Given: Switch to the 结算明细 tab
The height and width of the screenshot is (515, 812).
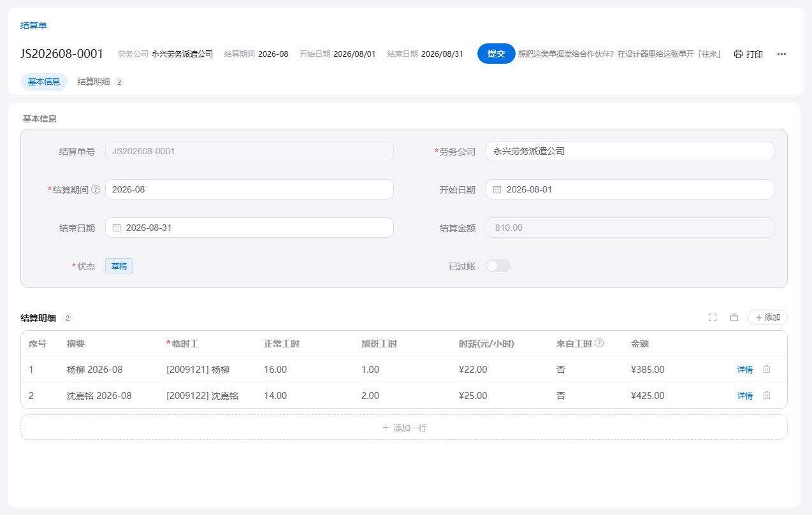Looking at the screenshot, I should [x=101, y=82].
